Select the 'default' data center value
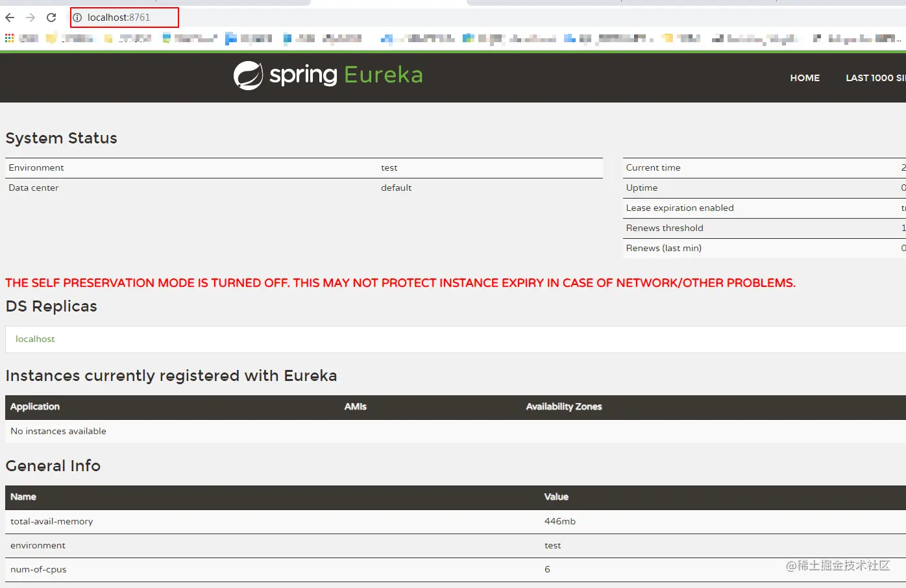 [397, 188]
